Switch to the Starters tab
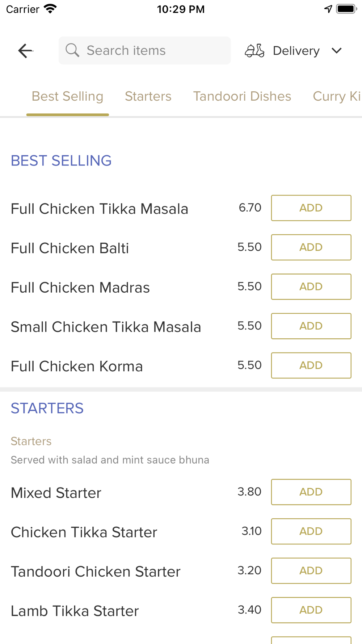 coord(148,96)
